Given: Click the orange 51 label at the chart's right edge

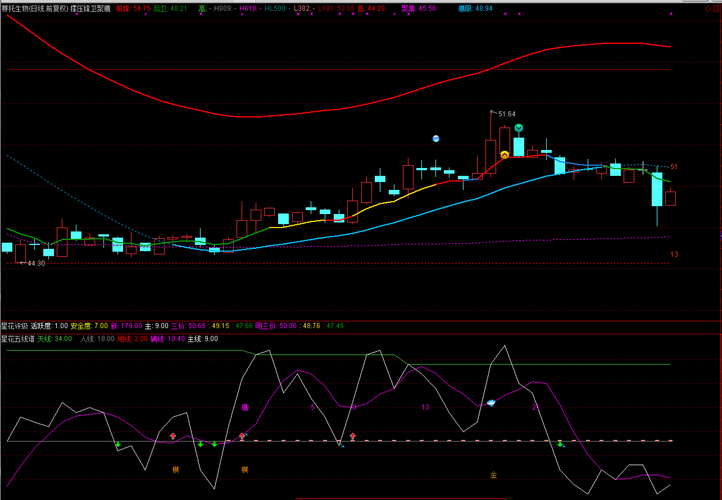Looking at the screenshot, I should (674, 167).
